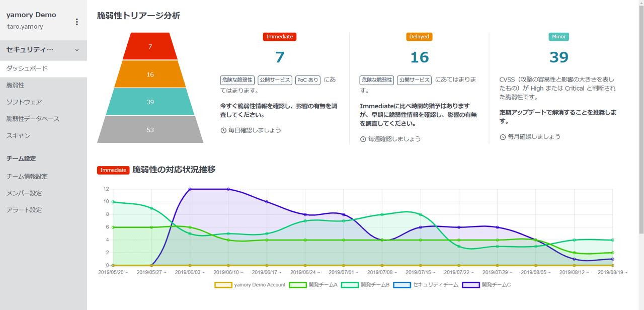Open 脆弱性データベース in the sidebar

coord(33,119)
